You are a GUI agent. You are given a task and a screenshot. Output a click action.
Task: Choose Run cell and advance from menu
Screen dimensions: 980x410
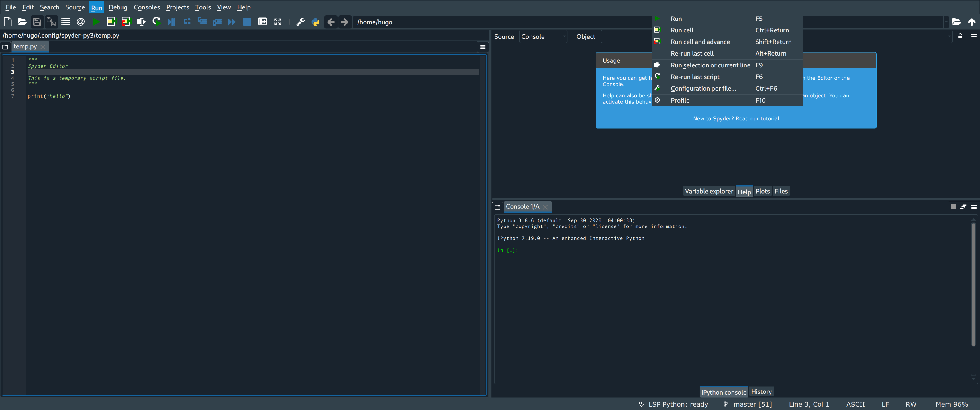click(x=700, y=42)
